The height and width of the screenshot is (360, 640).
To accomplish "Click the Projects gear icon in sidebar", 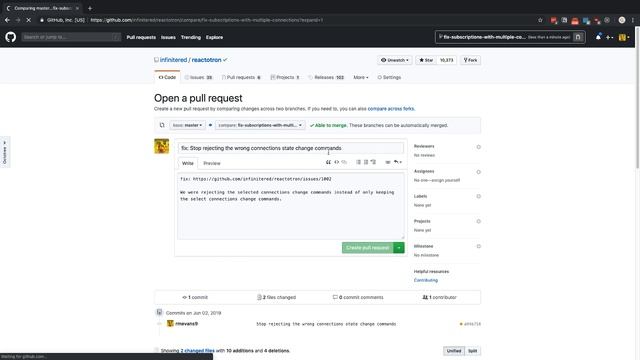I will coord(478,221).
